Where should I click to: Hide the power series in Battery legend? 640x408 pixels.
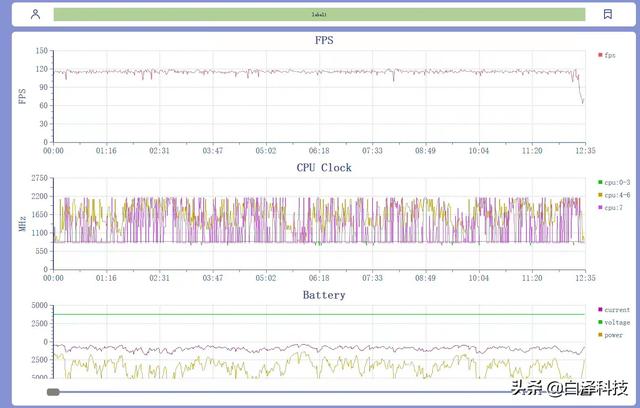coord(611,335)
